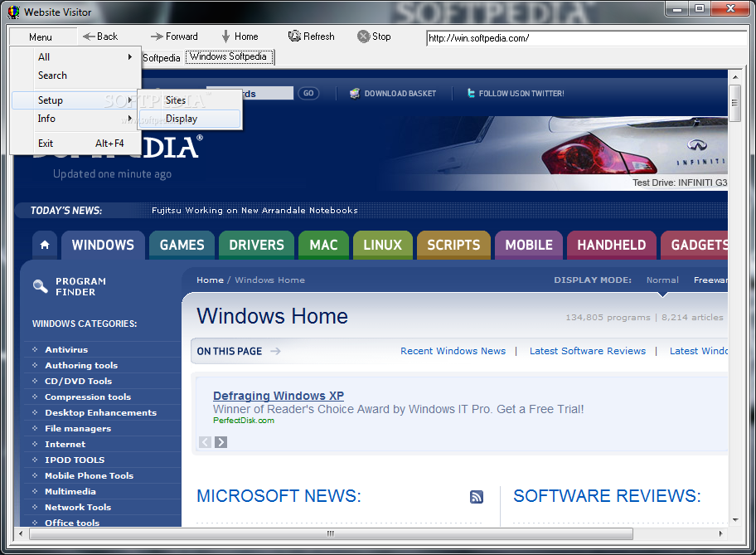Open the DOWNLOAD BASKET link

pos(400,94)
